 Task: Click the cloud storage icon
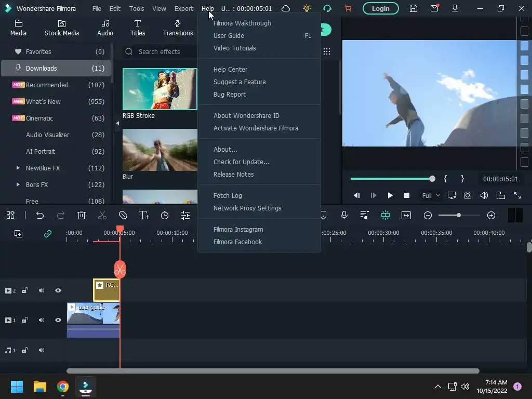[x=286, y=8]
